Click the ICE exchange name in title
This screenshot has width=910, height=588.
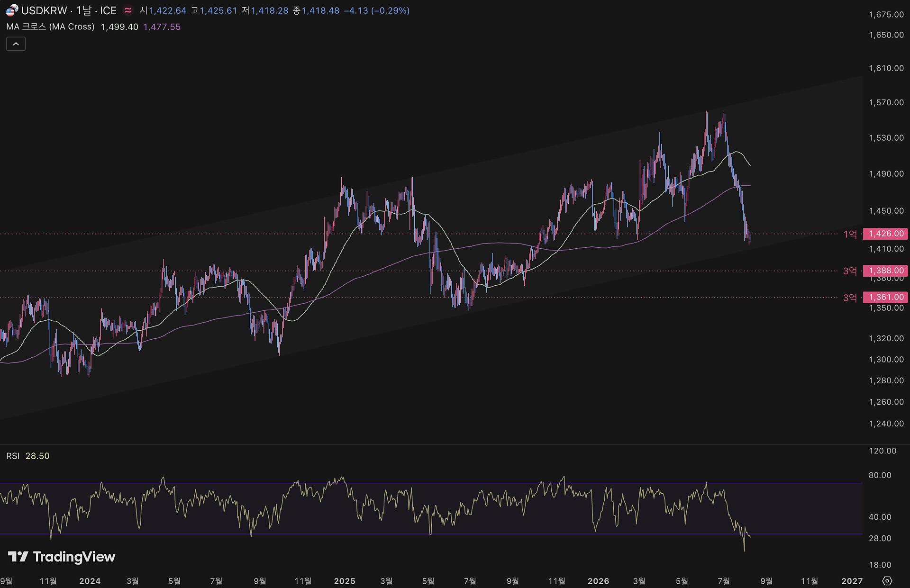[108, 10]
